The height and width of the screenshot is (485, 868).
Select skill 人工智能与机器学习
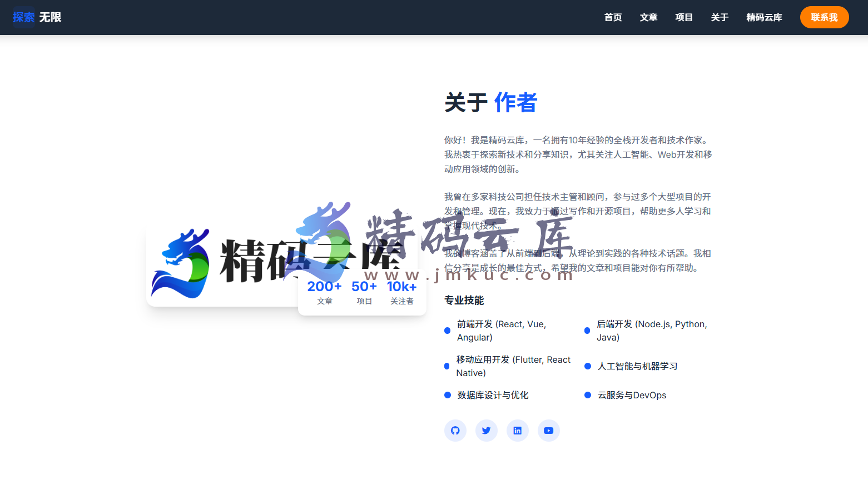pos(631,366)
